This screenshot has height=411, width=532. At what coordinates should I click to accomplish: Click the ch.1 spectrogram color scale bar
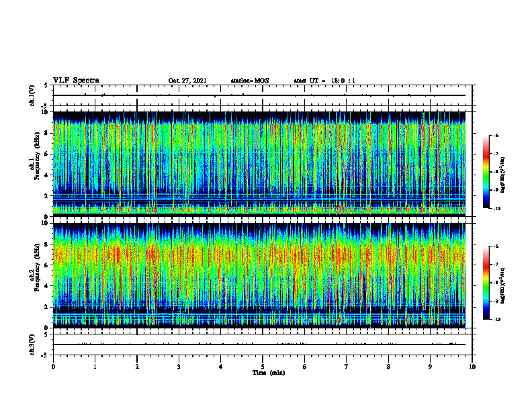pyautogui.click(x=486, y=172)
